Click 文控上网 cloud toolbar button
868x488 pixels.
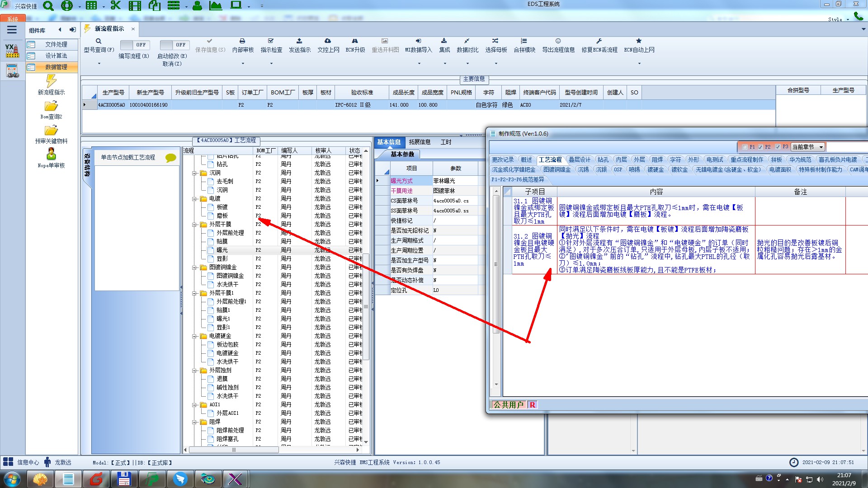coord(328,46)
